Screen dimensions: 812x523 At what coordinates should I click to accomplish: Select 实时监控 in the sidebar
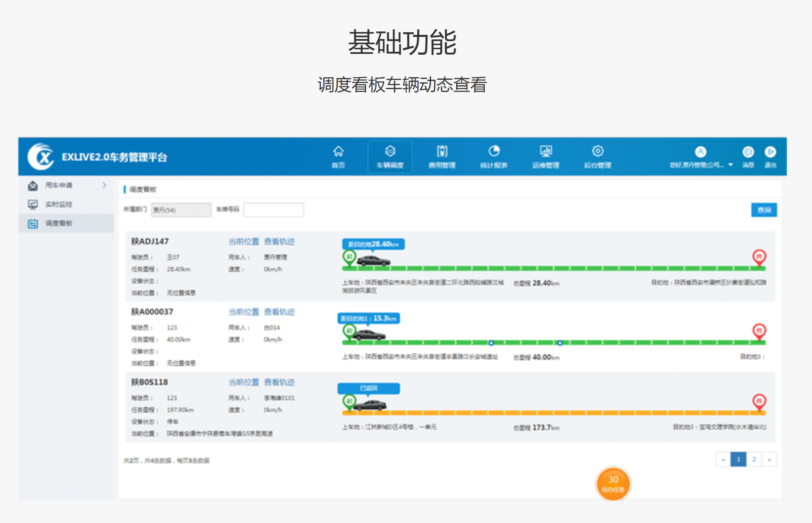tap(59, 204)
